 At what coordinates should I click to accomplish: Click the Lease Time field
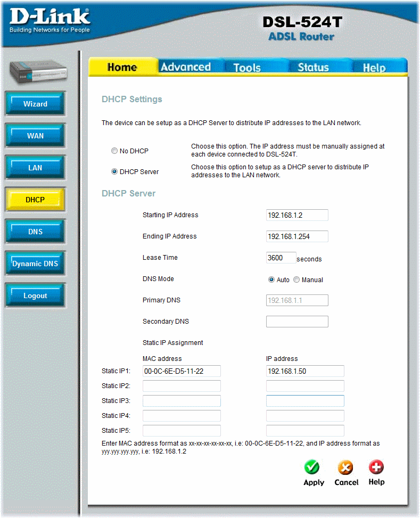(281, 258)
